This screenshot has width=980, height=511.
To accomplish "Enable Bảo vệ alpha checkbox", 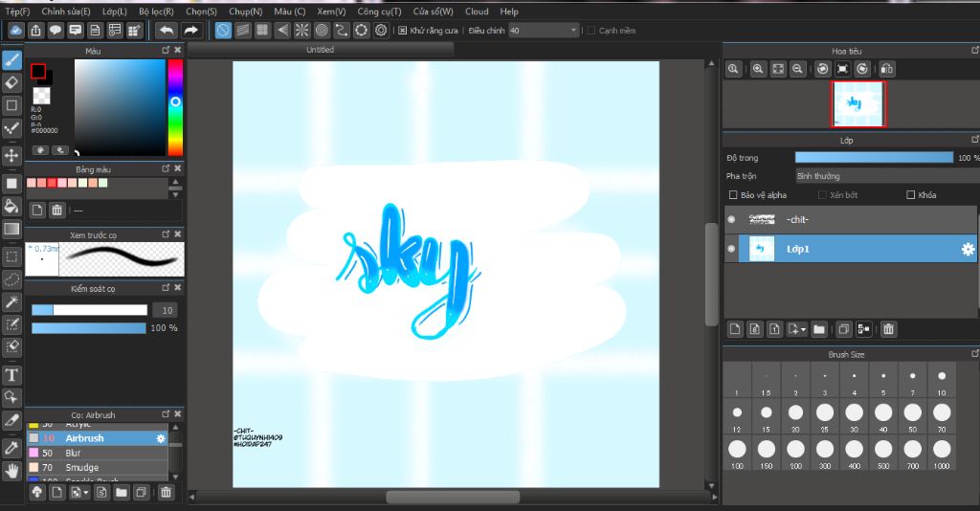I will 733,195.
